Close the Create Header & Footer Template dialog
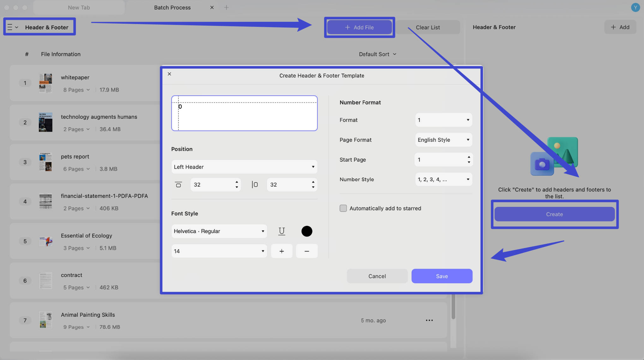Viewport: 644px width, 360px height. 169,74
